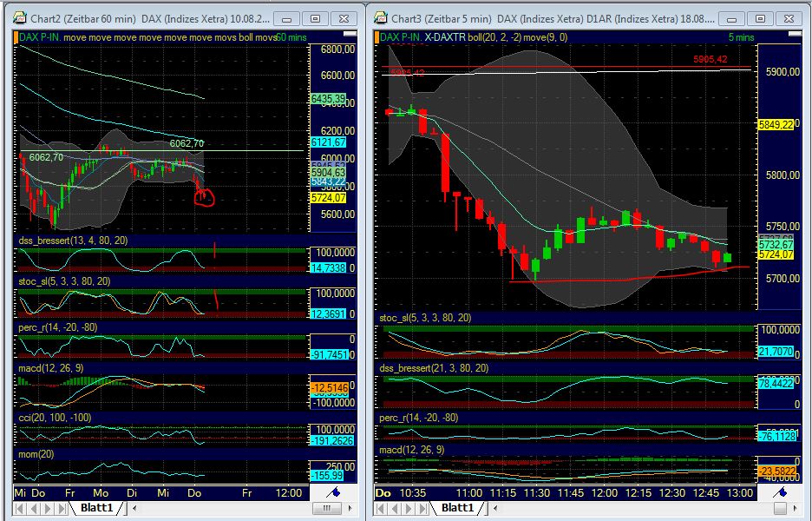This screenshot has height=521, width=812.
Task: Go to previous sheet in Chart2
Action: (x=34, y=509)
